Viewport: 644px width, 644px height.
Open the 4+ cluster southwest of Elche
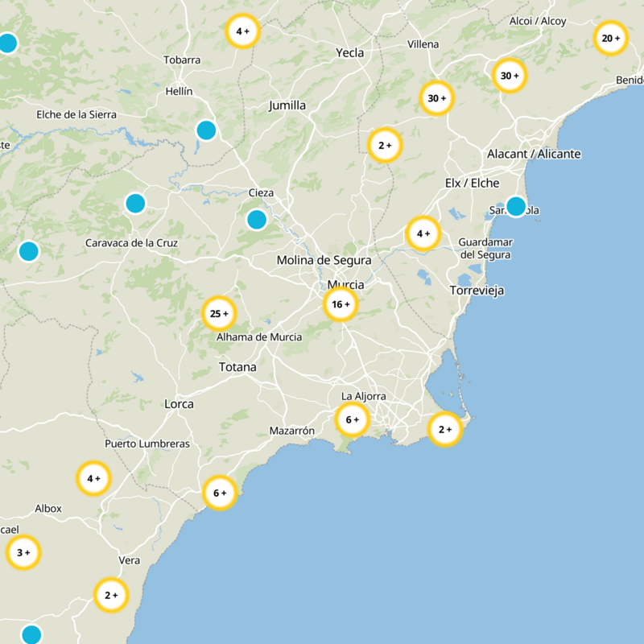click(x=423, y=233)
